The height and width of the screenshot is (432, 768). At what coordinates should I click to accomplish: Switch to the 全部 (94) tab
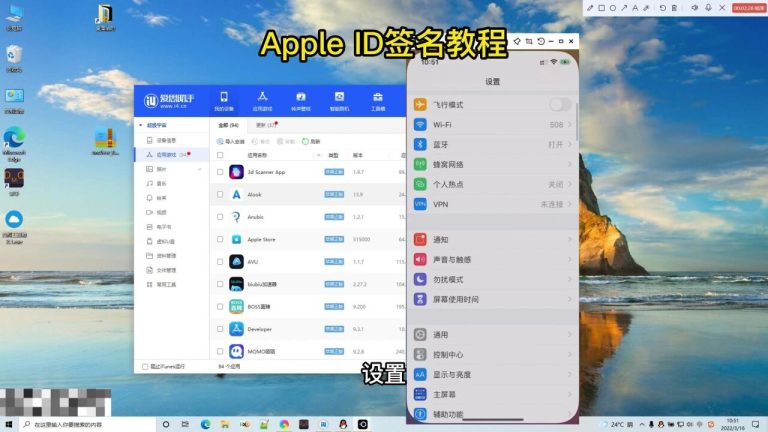228,125
